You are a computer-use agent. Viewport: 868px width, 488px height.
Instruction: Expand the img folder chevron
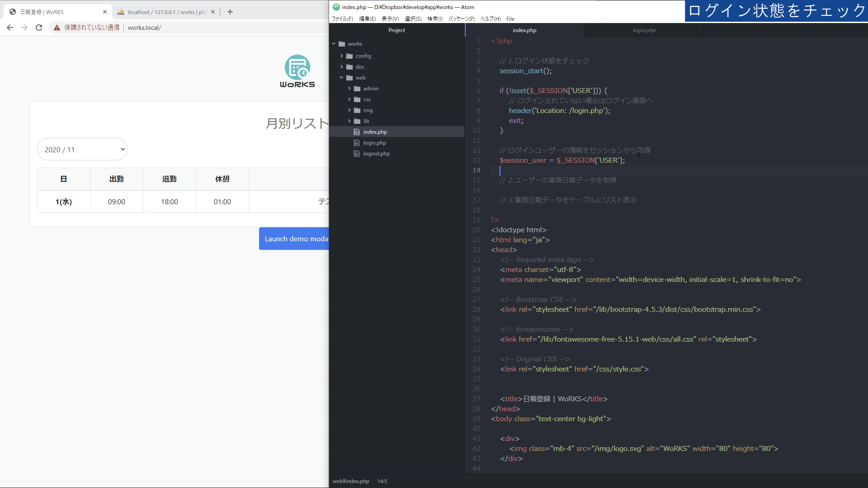(349, 110)
